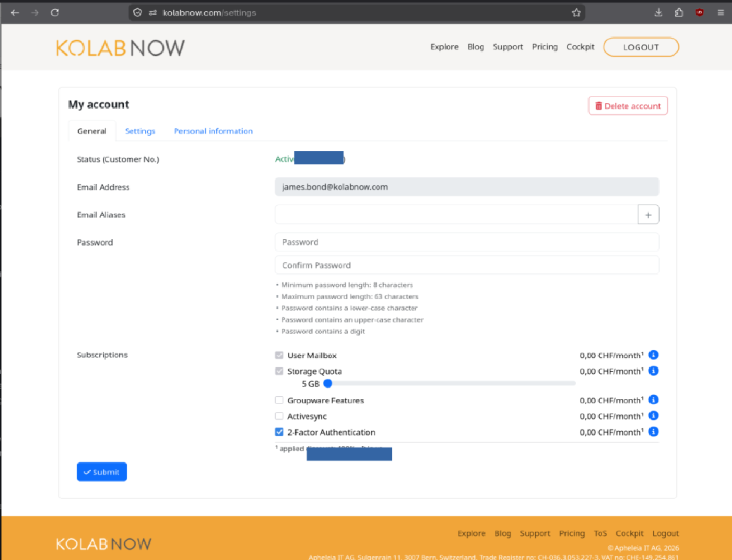Bookmark this page with the star icon
This screenshot has height=560, width=732.
(576, 13)
